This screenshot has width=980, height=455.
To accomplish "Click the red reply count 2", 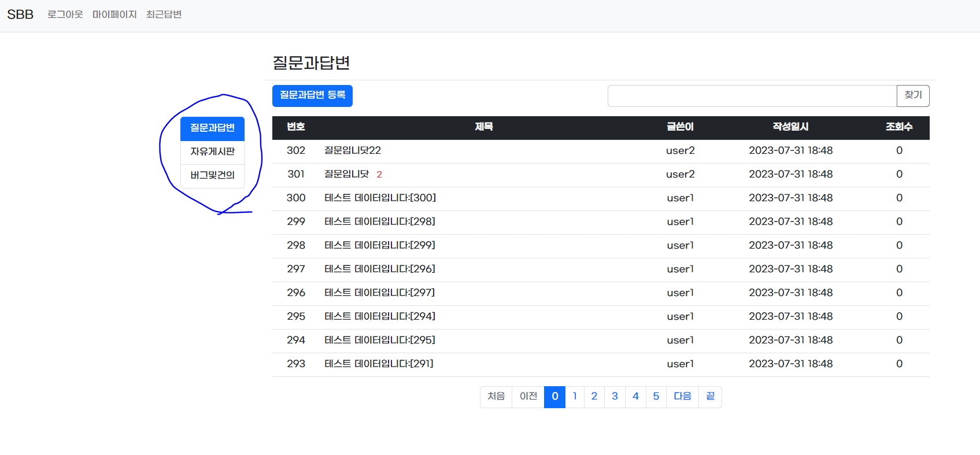I will tap(379, 175).
